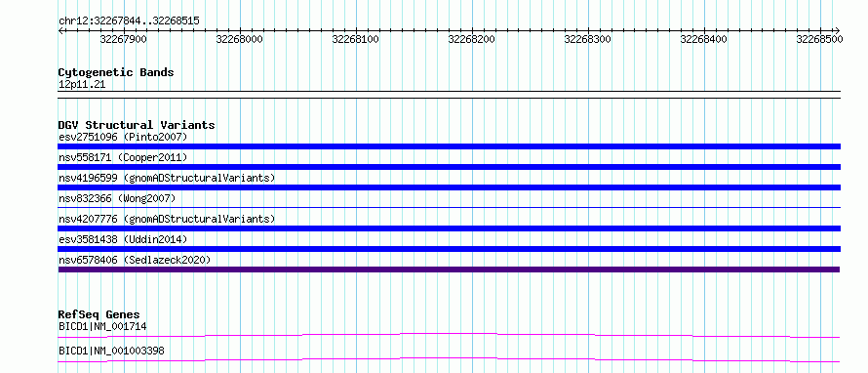Click the DGV Structural Variants track title
The width and height of the screenshot is (868, 373).
pos(137,125)
